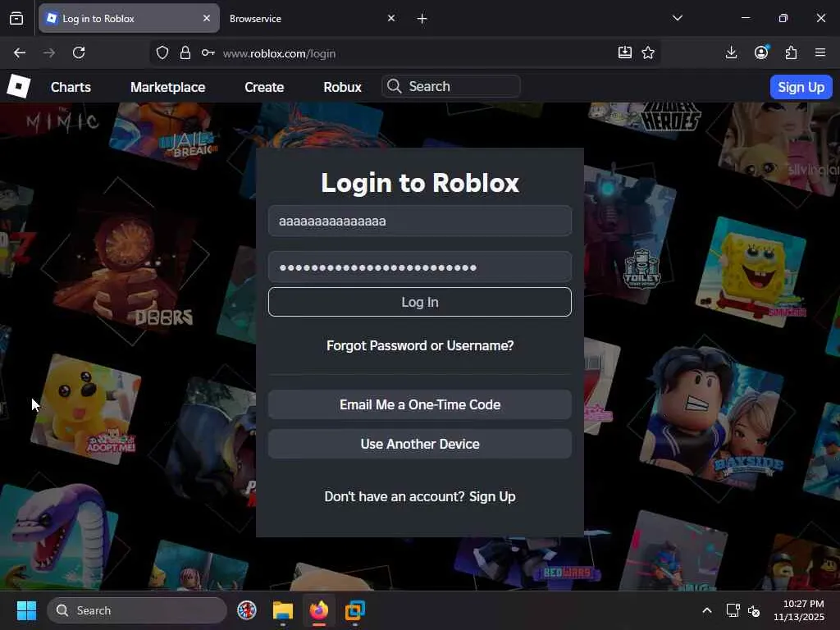Click the Roblox logo home icon

[x=18, y=86]
